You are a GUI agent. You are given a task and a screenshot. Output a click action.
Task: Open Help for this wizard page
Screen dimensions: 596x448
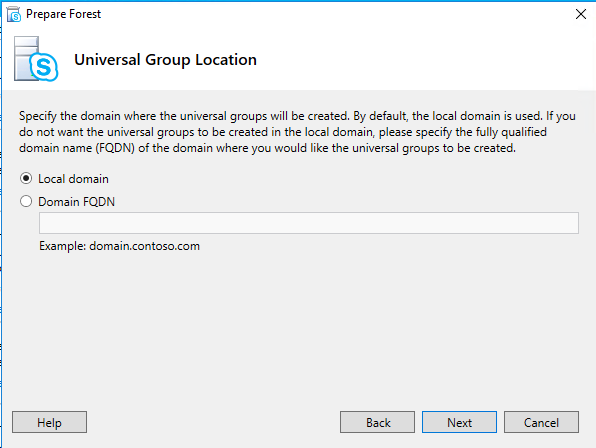coord(49,422)
